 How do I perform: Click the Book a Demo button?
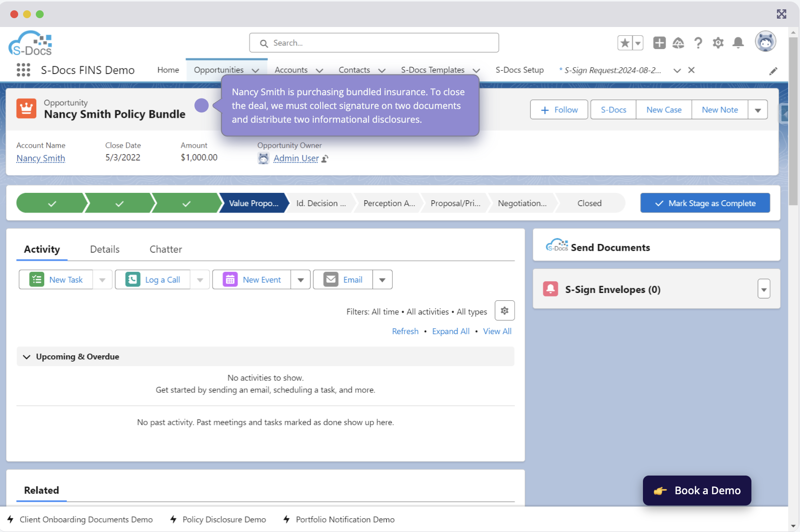(x=697, y=490)
